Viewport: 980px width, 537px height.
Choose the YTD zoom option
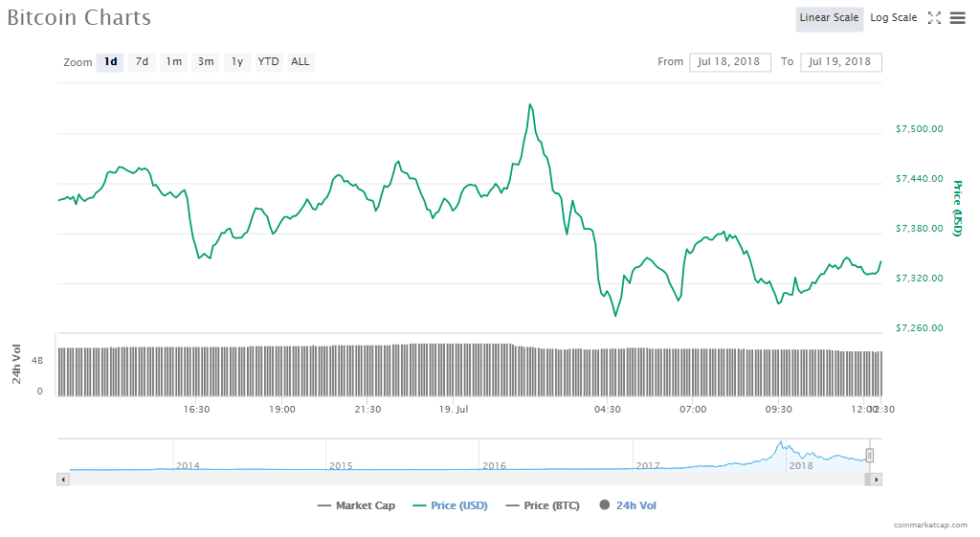[x=268, y=62]
